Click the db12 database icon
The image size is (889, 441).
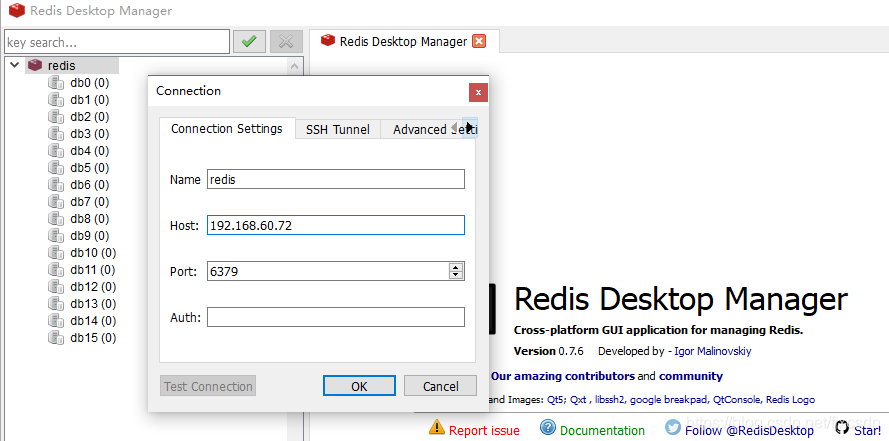[56, 287]
